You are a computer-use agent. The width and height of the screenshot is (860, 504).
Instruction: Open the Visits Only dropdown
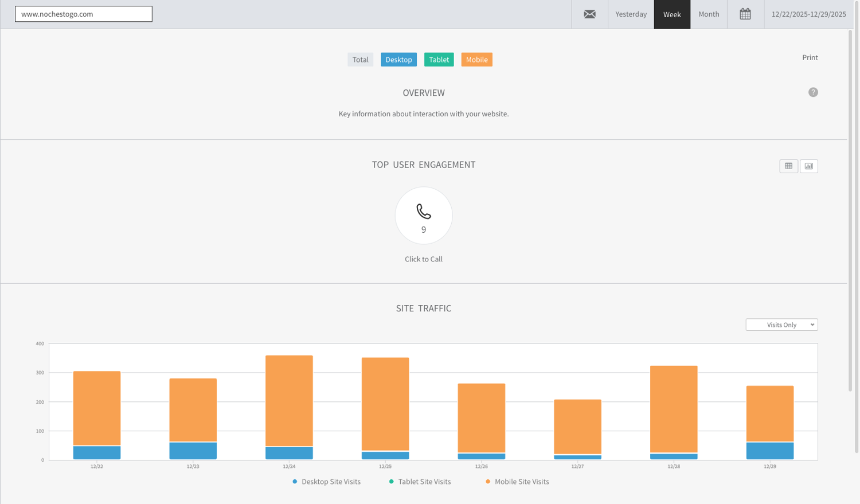pos(781,325)
